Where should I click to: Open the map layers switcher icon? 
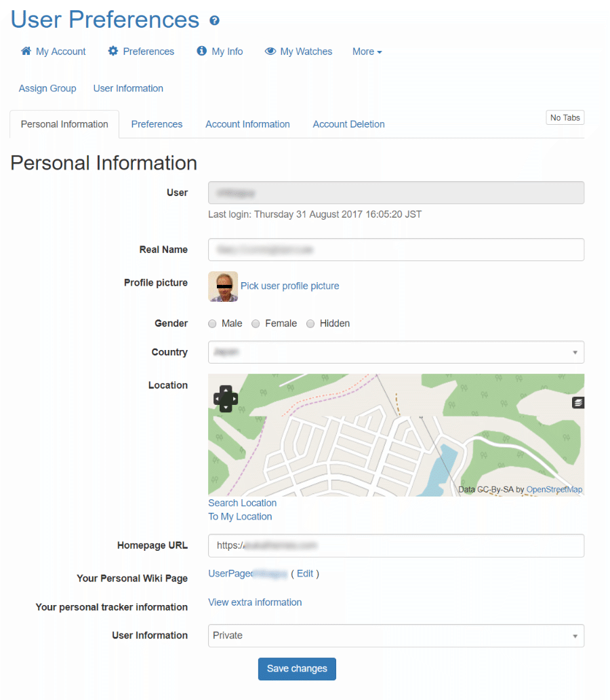point(578,403)
